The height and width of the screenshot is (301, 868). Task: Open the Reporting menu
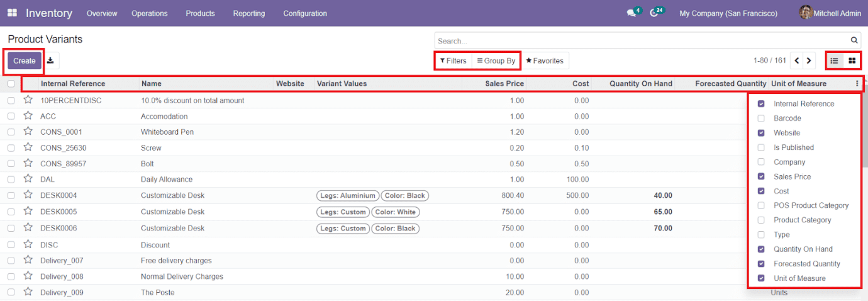point(249,13)
